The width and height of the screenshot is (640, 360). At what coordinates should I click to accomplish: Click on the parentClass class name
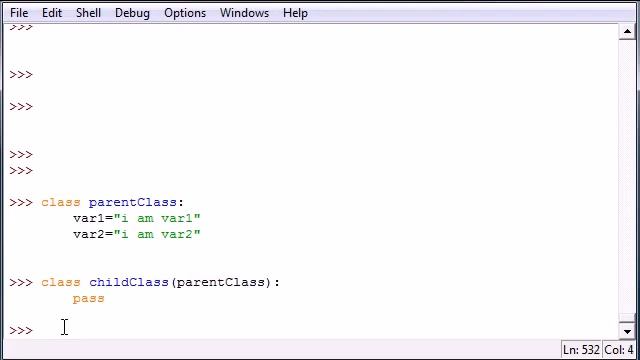133,202
